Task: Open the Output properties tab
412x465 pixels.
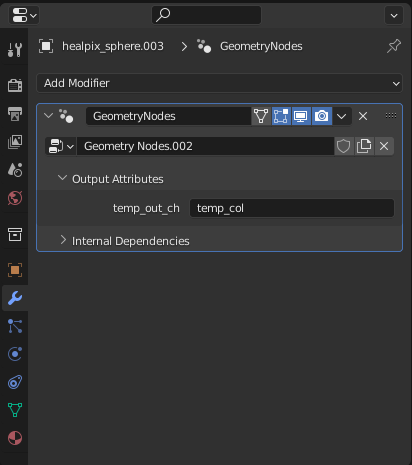Action: [15, 114]
